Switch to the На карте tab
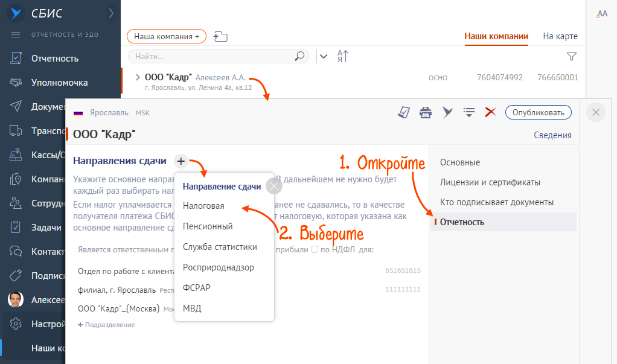The width and height of the screenshot is (617, 364). point(560,36)
